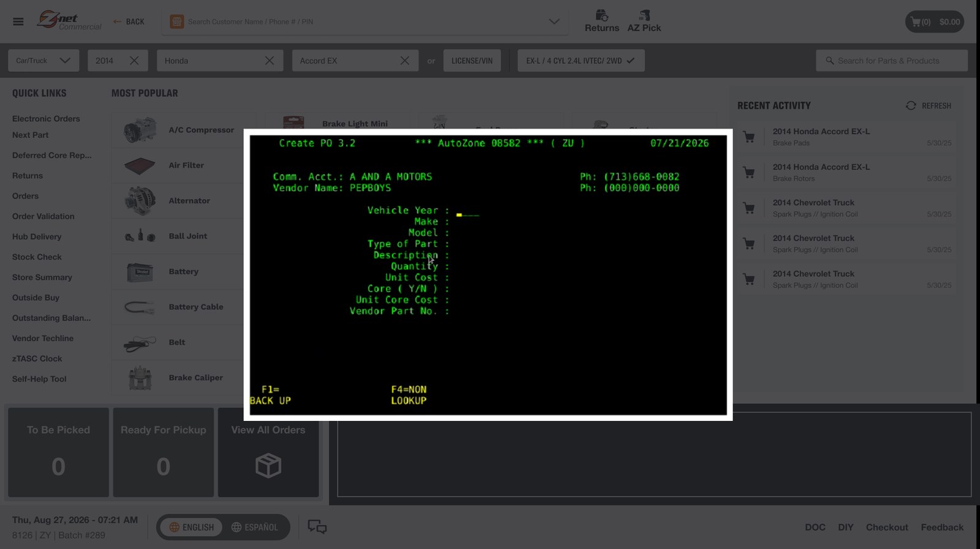The width and height of the screenshot is (980, 549).
Task: Open Self-Help Tool quick link
Action: point(39,379)
